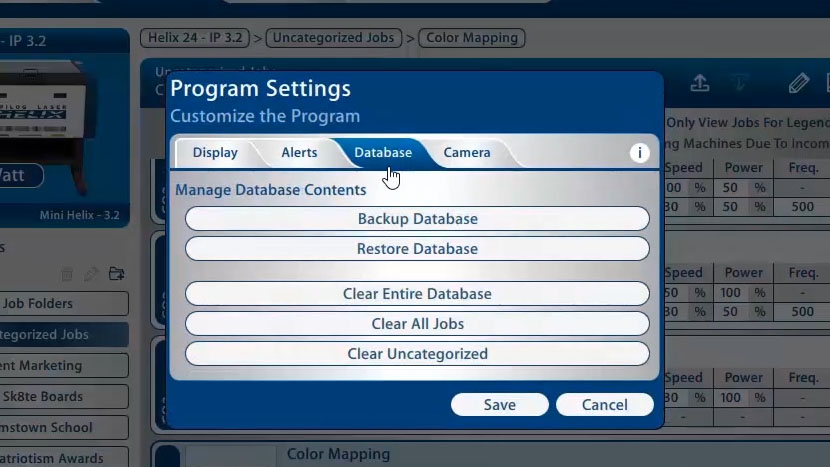Click the pencil edit icon in the job toolbar
Screen dimensions: 830x467
point(798,84)
